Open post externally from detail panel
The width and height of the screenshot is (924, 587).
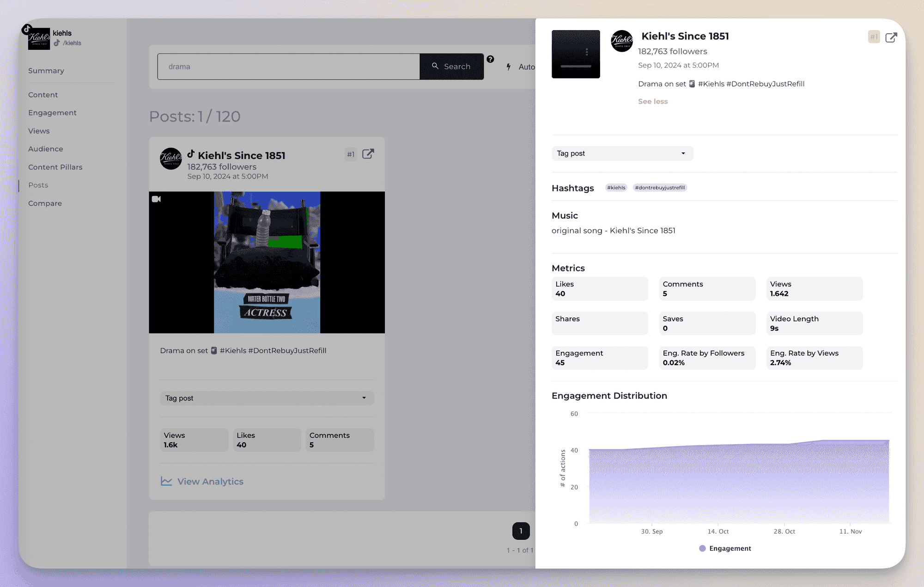891,37
